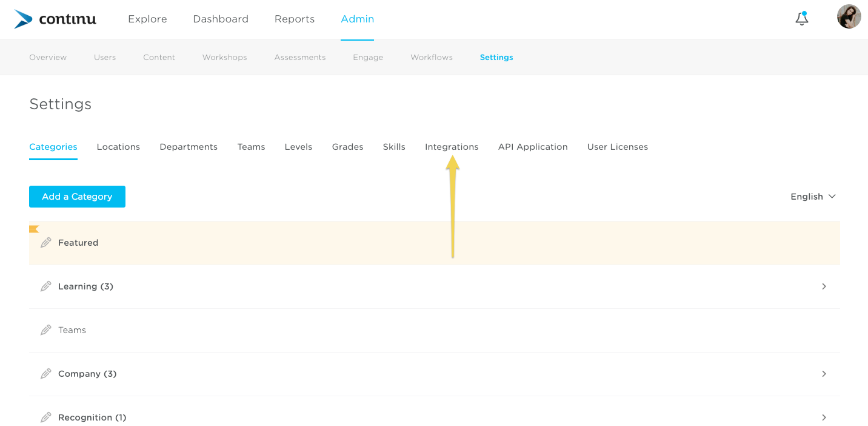Select the Teams category name in list
The height and width of the screenshot is (426, 868).
click(72, 330)
